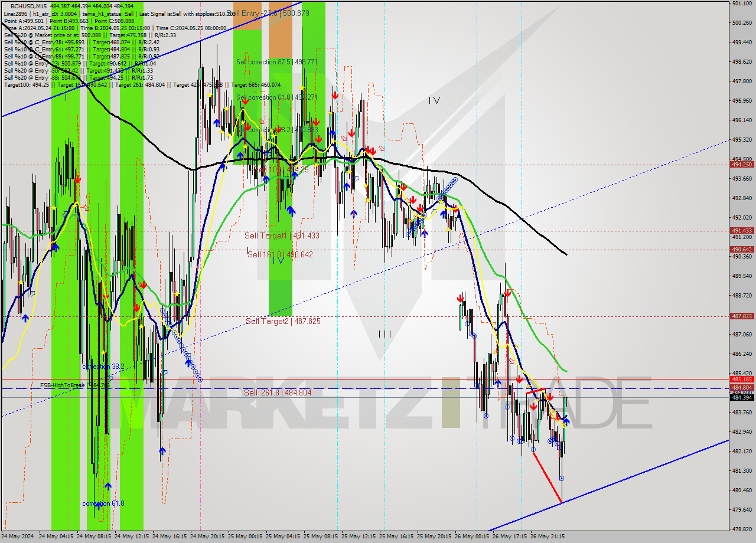Click the '25 May 16:15' time label
The image size is (756, 543).
tap(397, 537)
